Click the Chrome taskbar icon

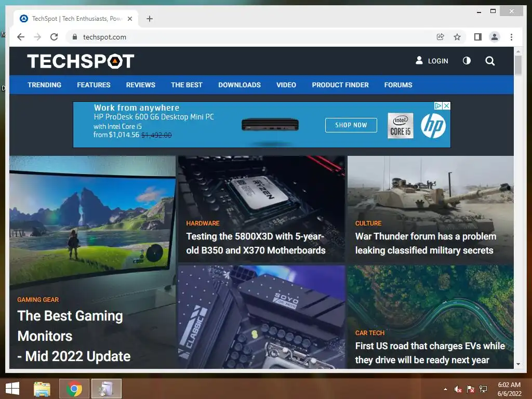point(74,389)
